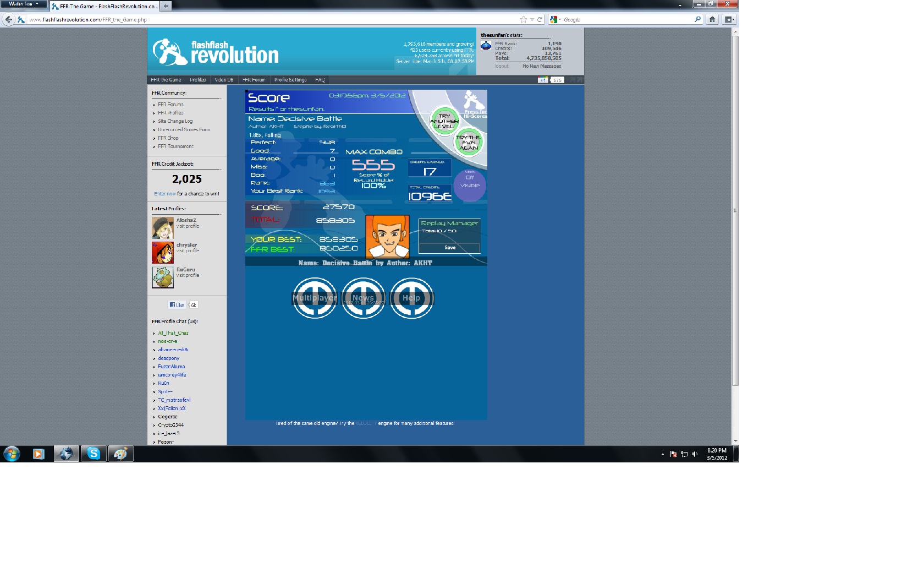Open AloshaZ's profile avatar
This screenshot has height=578, width=924.
(x=163, y=228)
